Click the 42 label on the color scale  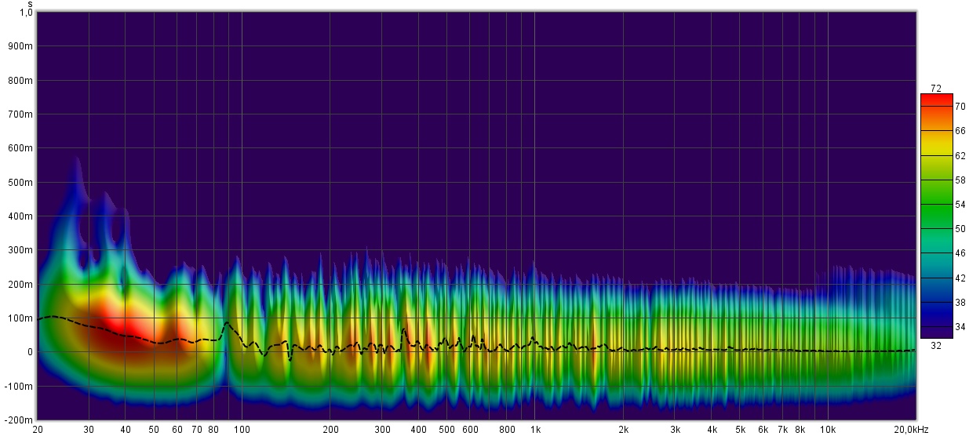click(960, 278)
